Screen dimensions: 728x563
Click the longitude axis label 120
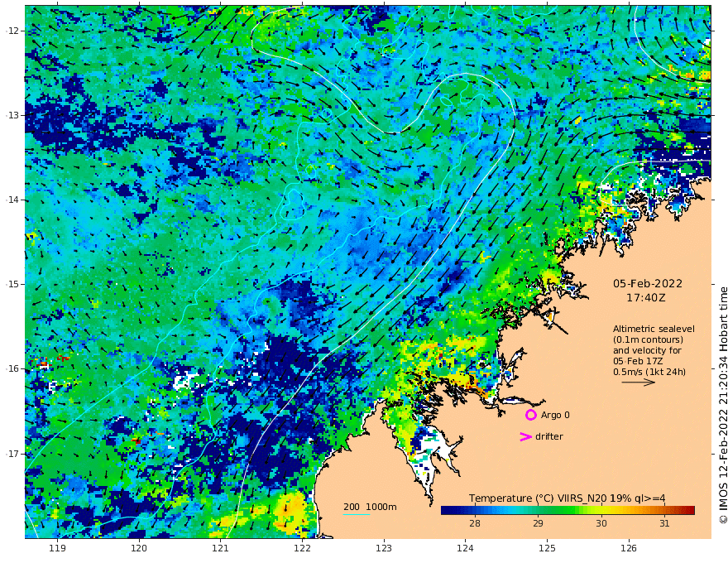[x=139, y=549]
